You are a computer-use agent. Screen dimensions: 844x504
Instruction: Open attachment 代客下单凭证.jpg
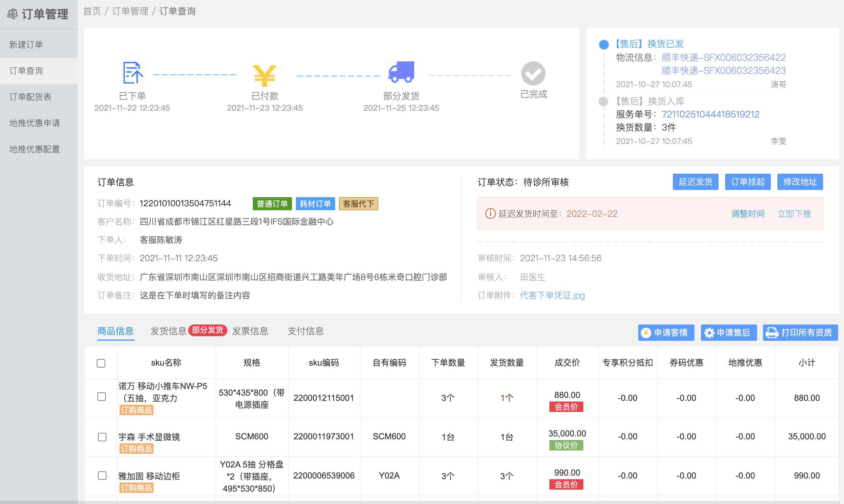[552, 295]
